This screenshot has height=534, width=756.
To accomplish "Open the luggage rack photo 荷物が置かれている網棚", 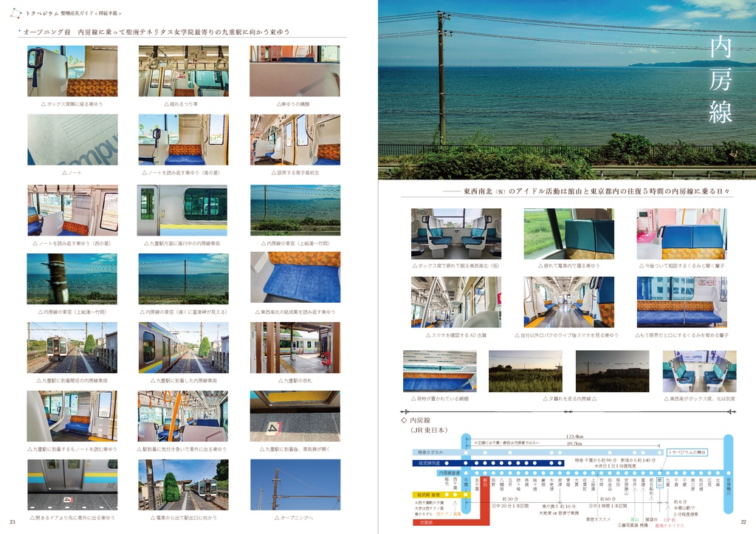I will coord(440,371).
